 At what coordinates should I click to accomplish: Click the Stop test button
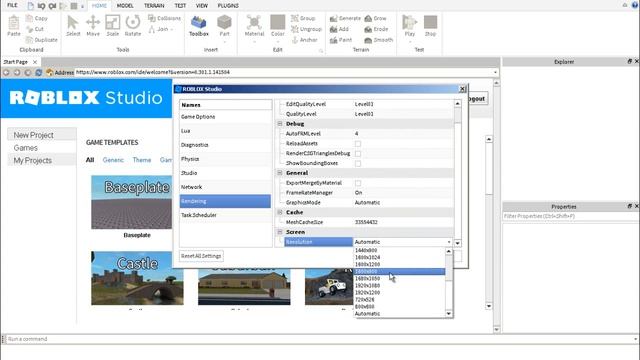pos(430,25)
